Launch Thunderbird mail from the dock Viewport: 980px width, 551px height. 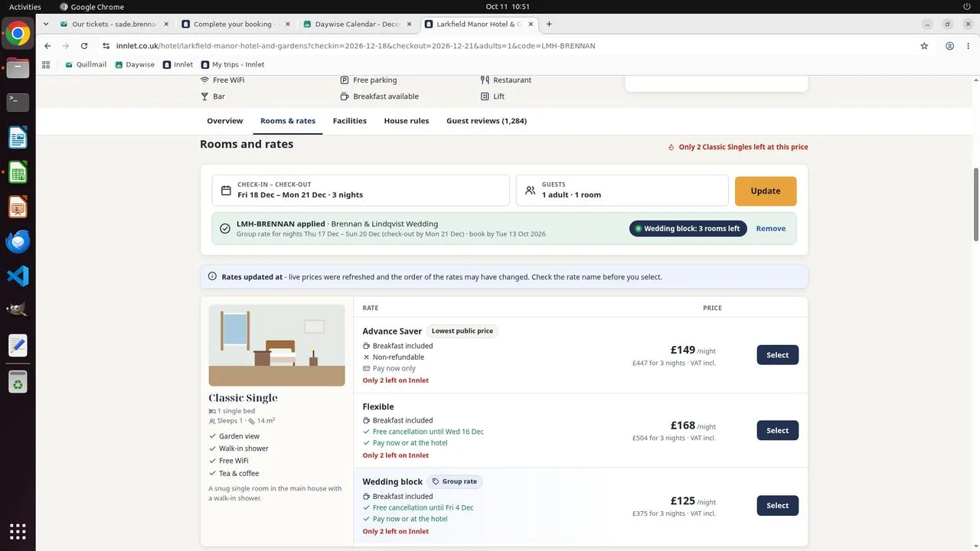coord(18,242)
